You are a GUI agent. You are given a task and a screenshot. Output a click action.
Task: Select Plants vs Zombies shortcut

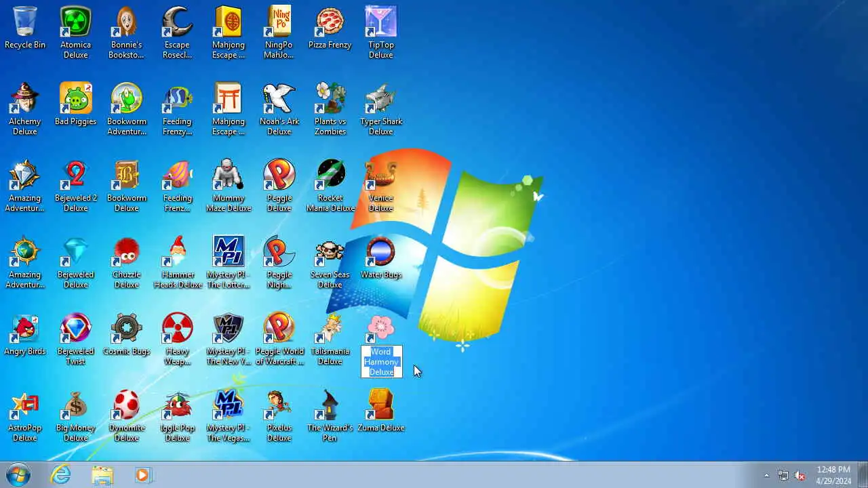[x=330, y=98]
